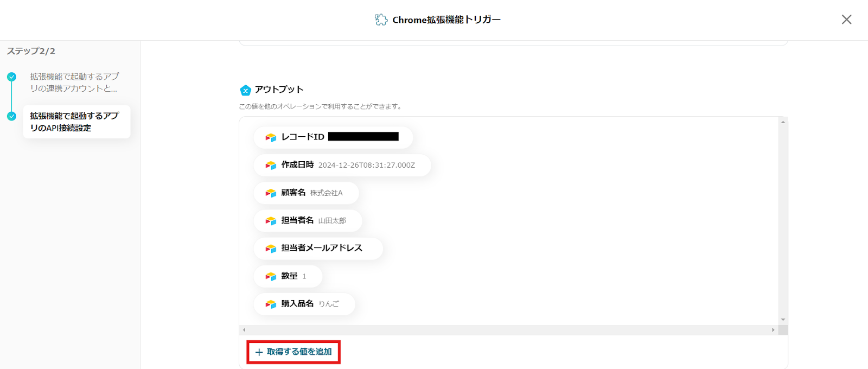Click the value りんご
The width and height of the screenshot is (868, 369).
point(329,304)
